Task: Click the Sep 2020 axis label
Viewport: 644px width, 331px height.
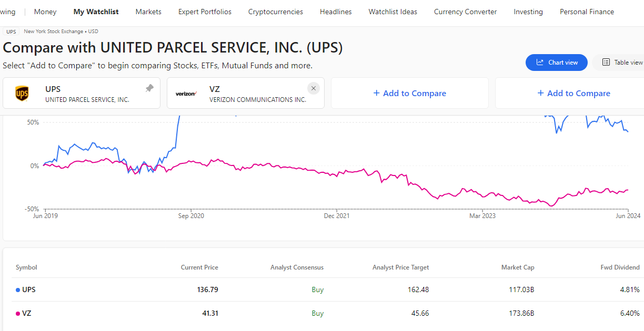Action: pos(190,215)
